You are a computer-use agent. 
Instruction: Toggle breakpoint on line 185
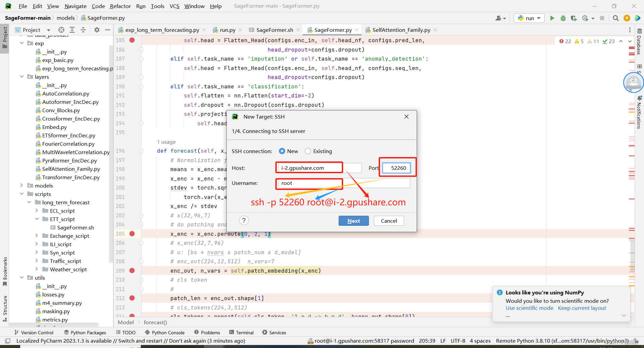pos(132,40)
